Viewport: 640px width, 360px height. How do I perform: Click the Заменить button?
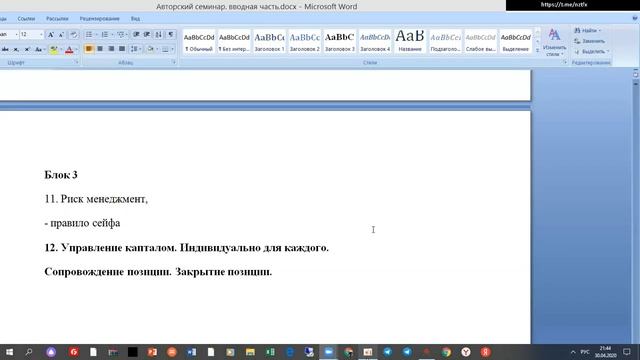[589, 41]
